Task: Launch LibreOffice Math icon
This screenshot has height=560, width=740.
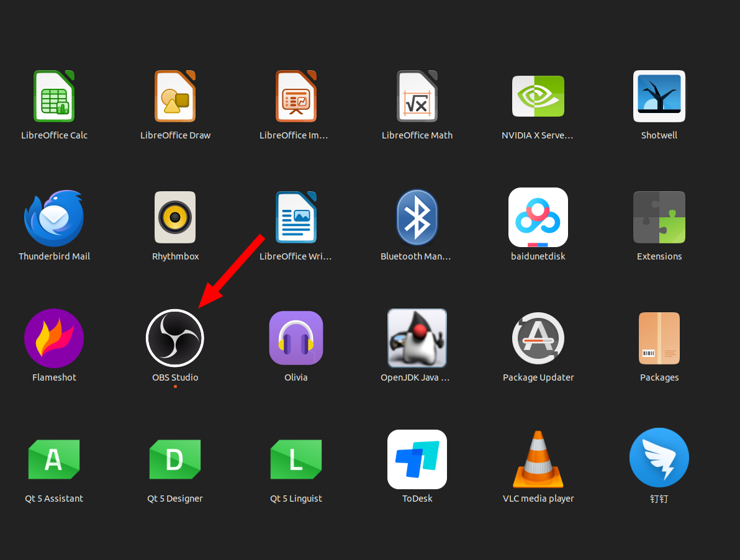Action: pos(417,96)
